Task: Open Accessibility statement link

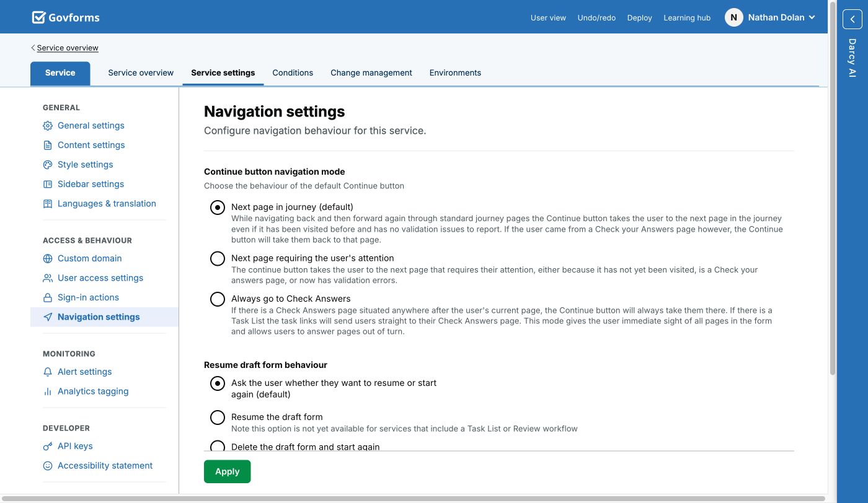Action: 105,466
